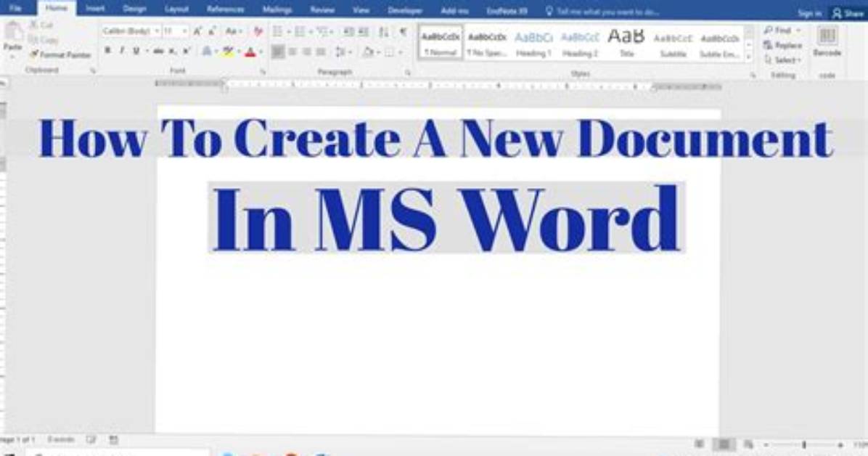Viewport: 868px width, 456px height.
Task: Click the Replace button
Action: (x=783, y=45)
